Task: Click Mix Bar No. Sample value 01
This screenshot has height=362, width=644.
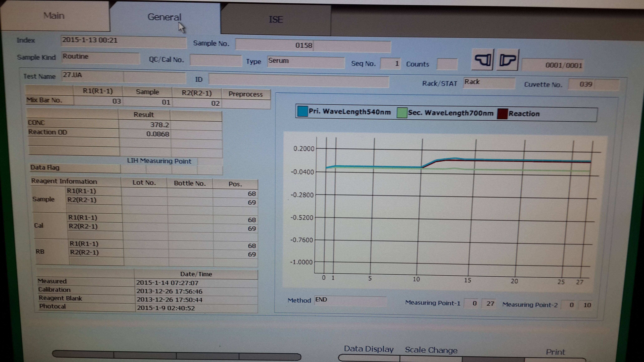Action: point(147,102)
